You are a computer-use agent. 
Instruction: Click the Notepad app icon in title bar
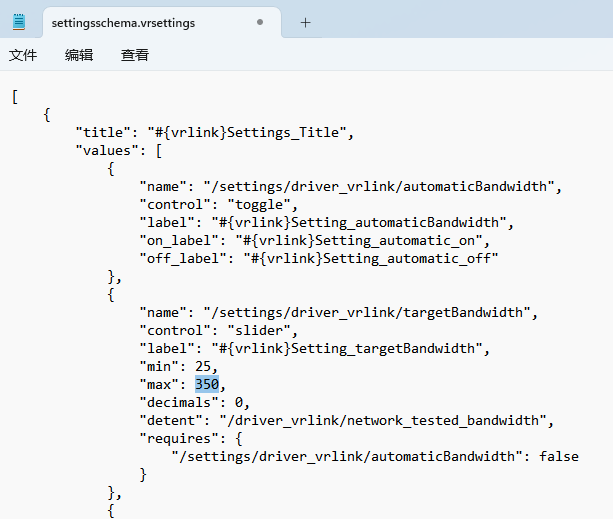click(19, 22)
